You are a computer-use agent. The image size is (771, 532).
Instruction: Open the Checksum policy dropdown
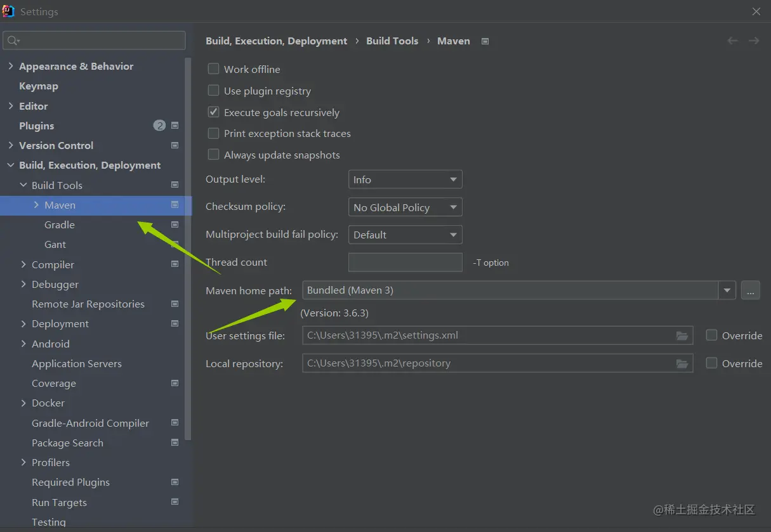tap(405, 207)
